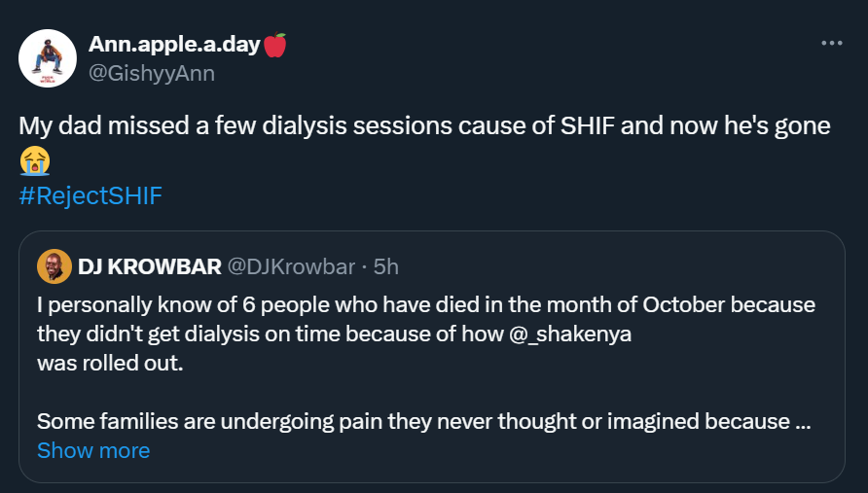Click the 5h timestamp on quoted tweet
The height and width of the screenshot is (493, 868).
point(386,265)
